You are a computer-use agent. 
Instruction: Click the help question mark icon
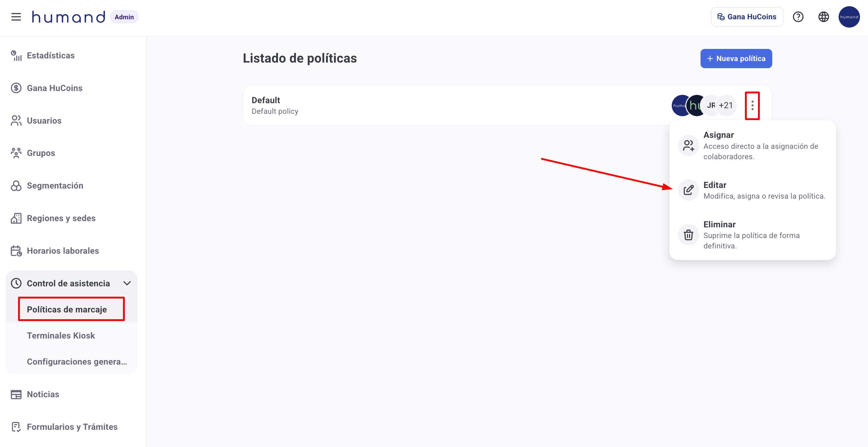click(x=798, y=17)
